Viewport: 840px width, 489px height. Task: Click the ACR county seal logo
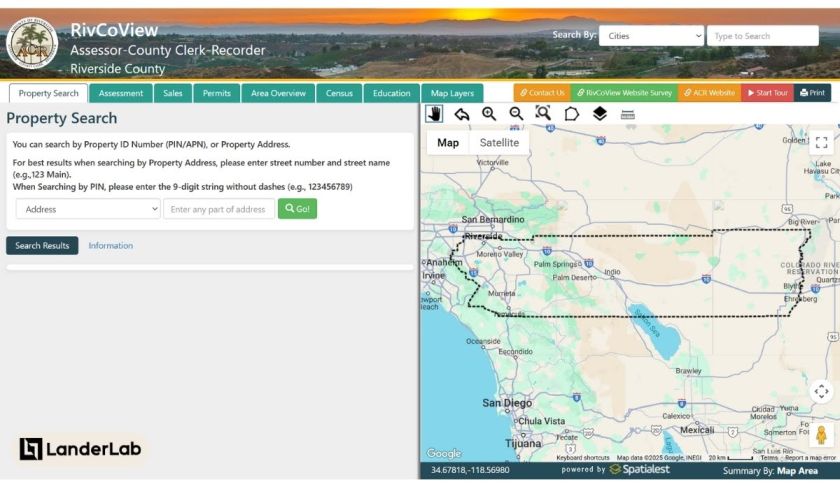pyautogui.click(x=32, y=43)
